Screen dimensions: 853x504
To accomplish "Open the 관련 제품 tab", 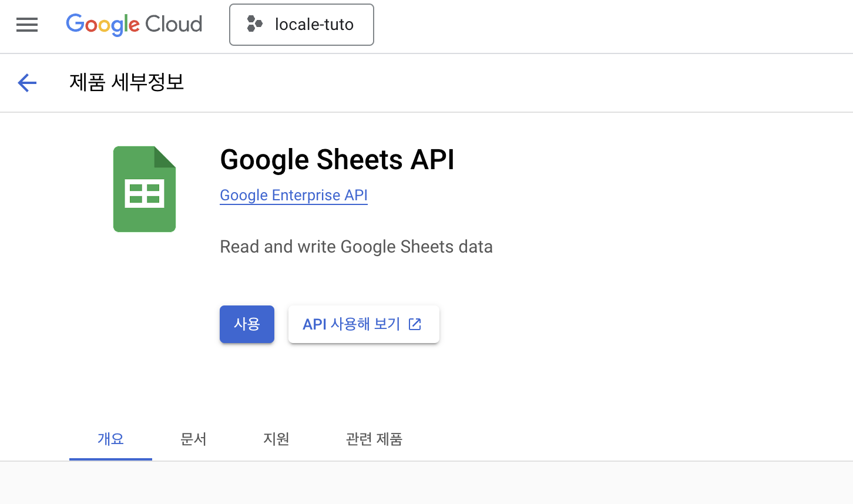I will pos(374,439).
